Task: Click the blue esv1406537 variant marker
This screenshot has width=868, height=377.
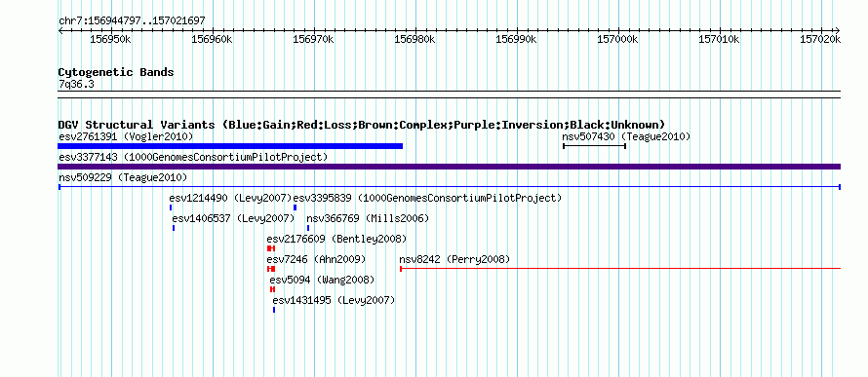Action: [x=174, y=228]
